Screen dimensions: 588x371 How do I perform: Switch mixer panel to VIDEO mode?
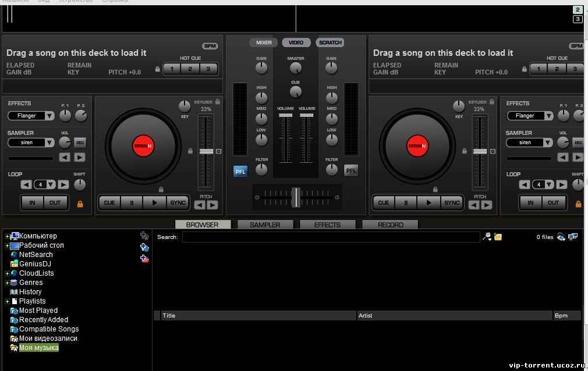(x=296, y=42)
